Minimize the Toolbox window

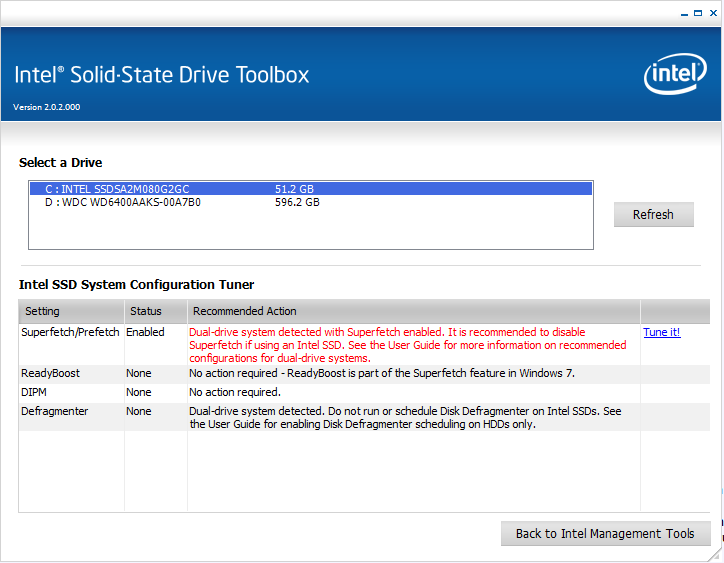[684, 13]
